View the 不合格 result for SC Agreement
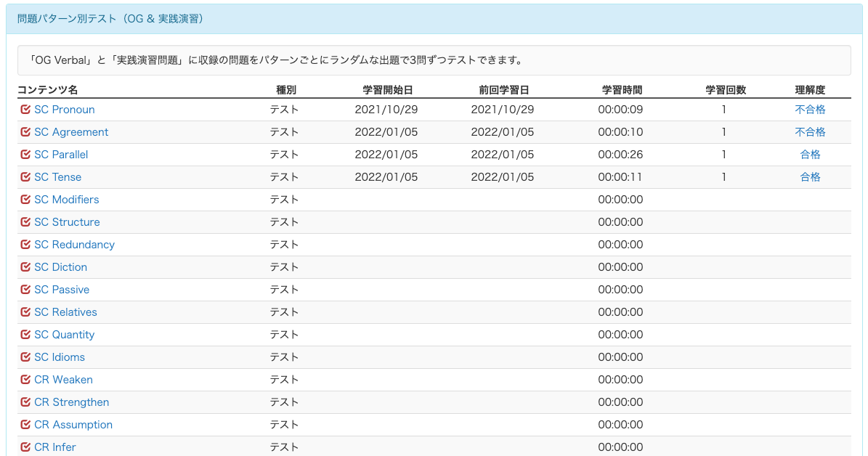The width and height of the screenshot is (868, 456). coord(810,132)
